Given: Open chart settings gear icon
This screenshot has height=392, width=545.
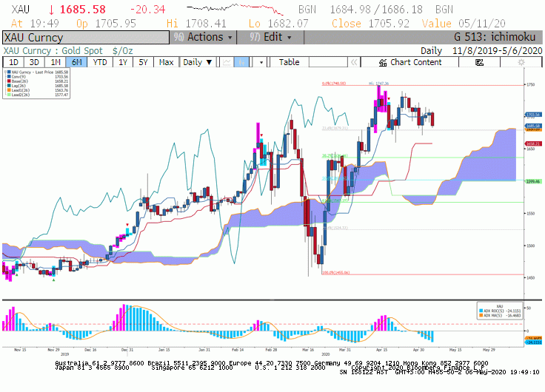Looking at the screenshot, I should 521,62.
